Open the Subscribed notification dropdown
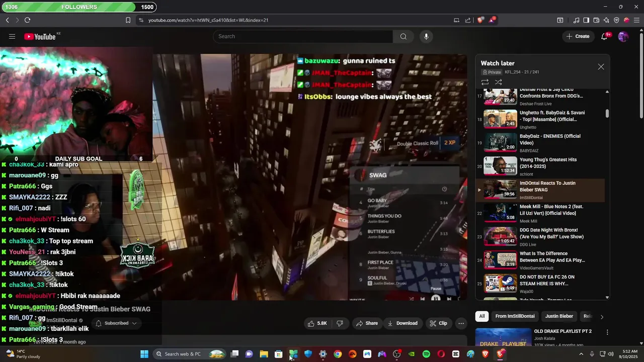 (116, 323)
